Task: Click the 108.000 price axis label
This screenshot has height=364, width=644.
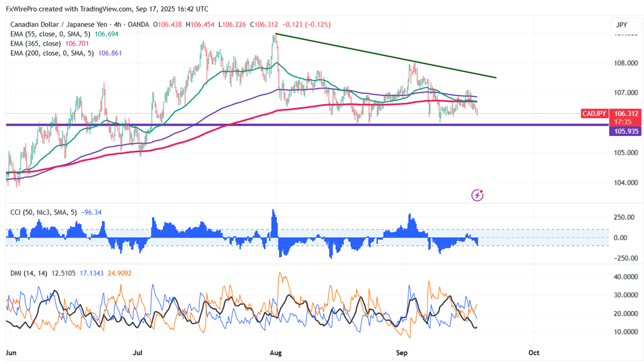Action: (626, 63)
